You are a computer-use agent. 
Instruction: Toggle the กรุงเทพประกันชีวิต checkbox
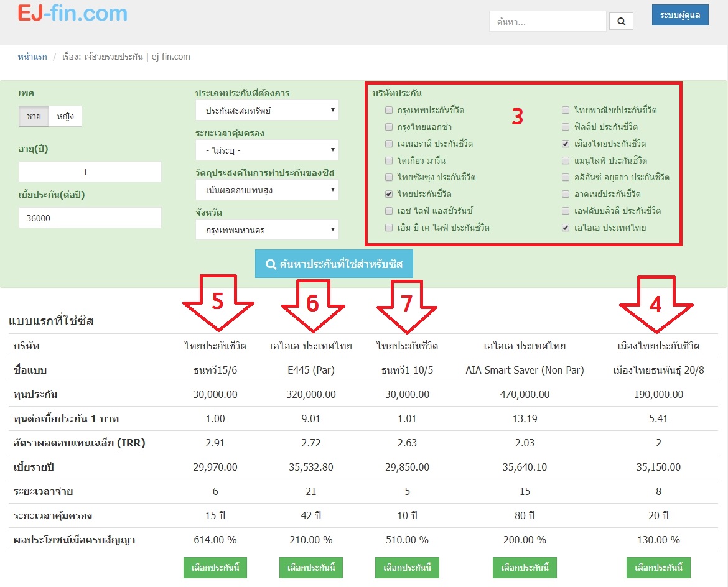pos(389,111)
